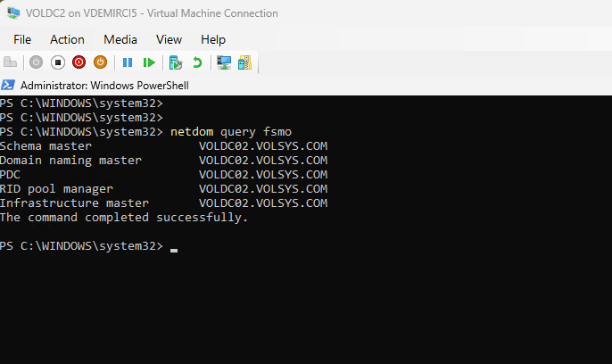This screenshot has height=364, width=612.
Task: Click at the blinking PowerShell prompt cursor
Action: tap(174, 246)
